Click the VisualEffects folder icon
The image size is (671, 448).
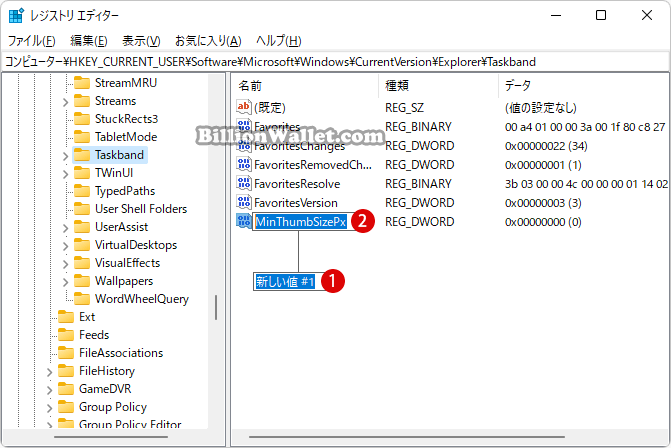pyautogui.click(x=82, y=262)
